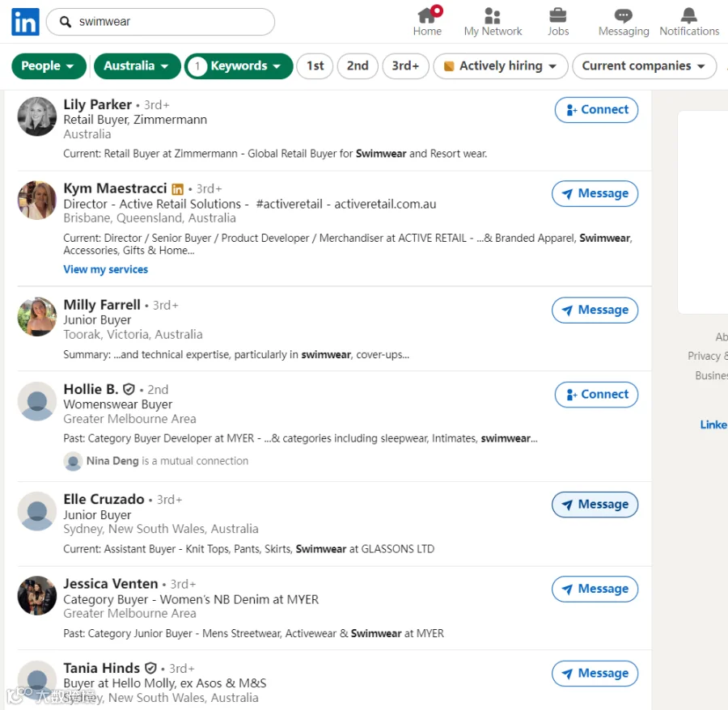
Task: Click LinkedIn premium badge beside Kym Maestracci
Action: coord(177,189)
